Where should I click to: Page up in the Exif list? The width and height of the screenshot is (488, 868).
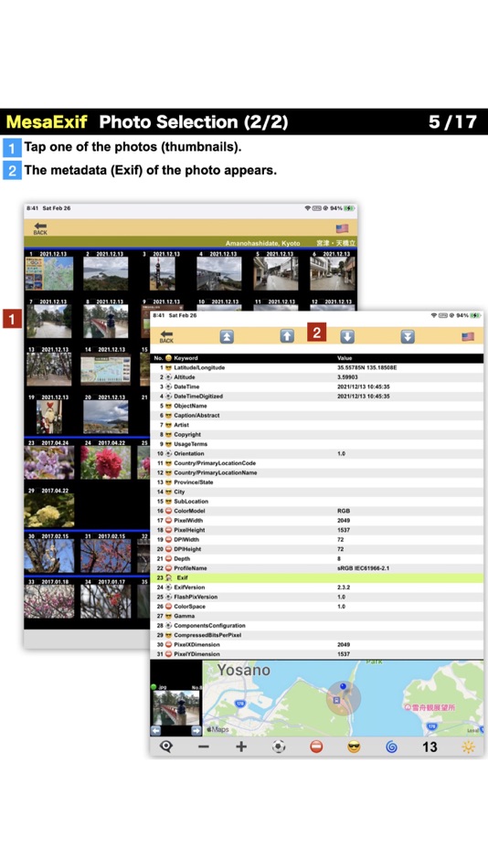(x=287, y=335)
